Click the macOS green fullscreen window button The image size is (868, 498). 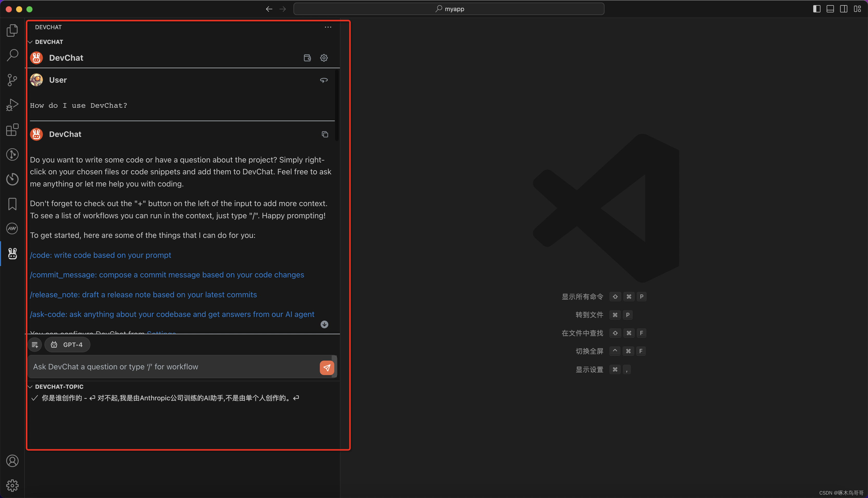pyautogui.click(x=29, y=9)
